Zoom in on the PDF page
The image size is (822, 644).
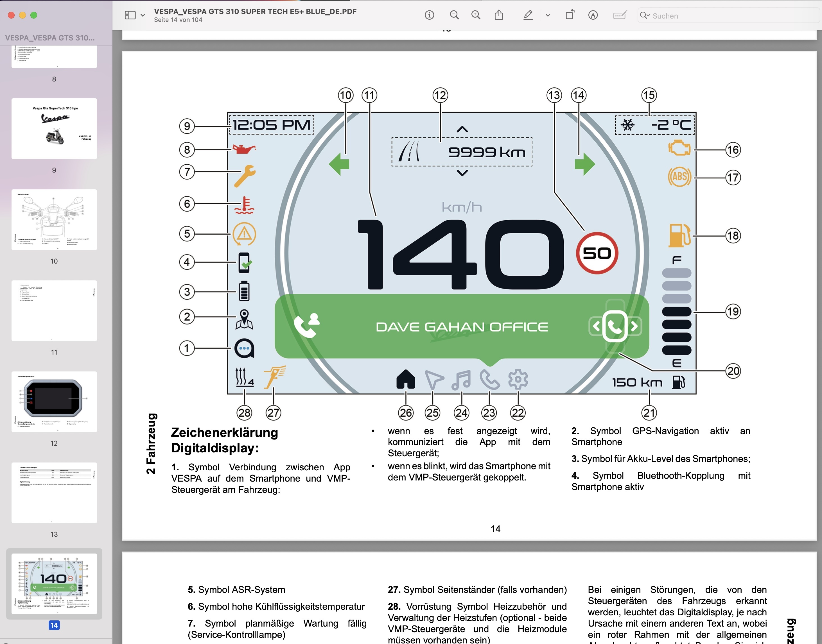pos(476,15)
